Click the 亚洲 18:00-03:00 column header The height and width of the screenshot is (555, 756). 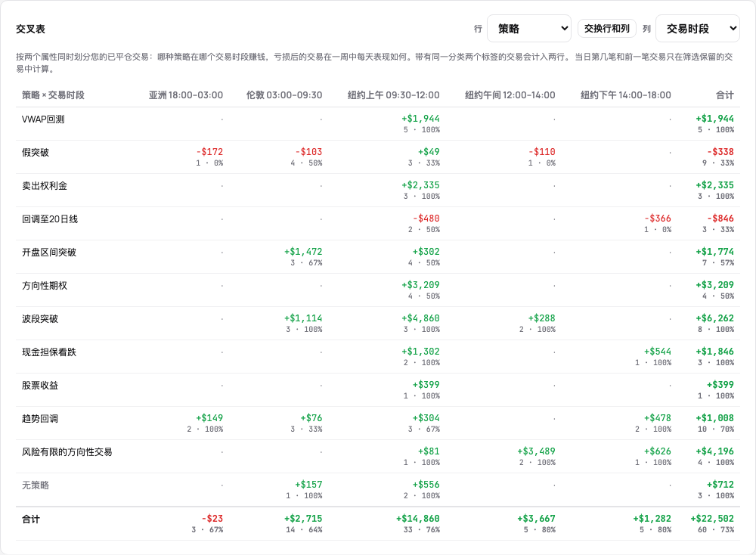click(x=186, y=95)
